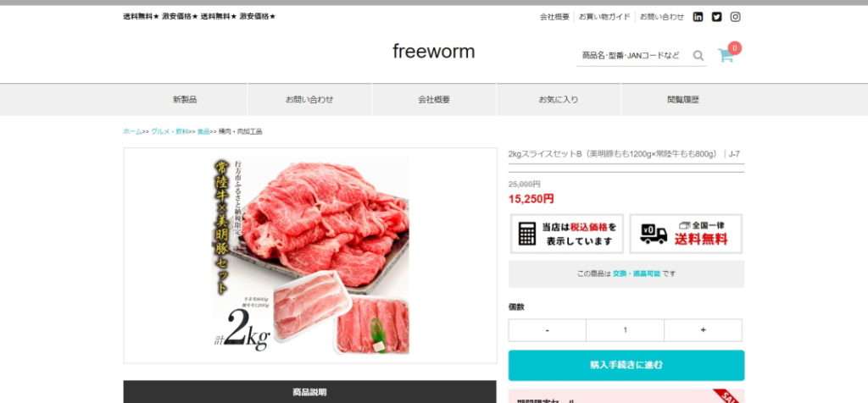
Task: Click the tax-included price calculator banner
Action: [x=567, y=234]
